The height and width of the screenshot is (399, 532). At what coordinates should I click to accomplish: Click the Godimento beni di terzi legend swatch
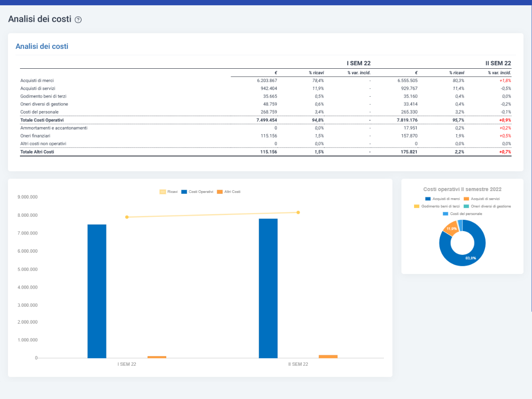[417, 206]
